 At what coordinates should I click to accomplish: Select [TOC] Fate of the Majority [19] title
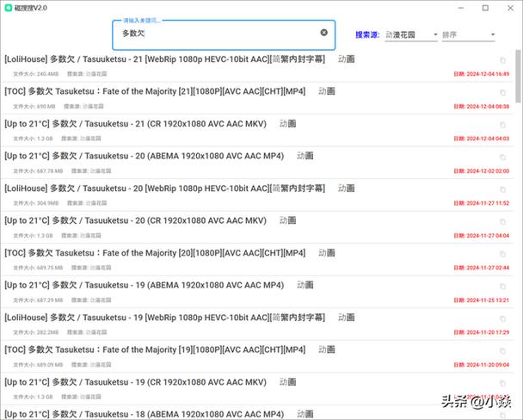[155, 349]
